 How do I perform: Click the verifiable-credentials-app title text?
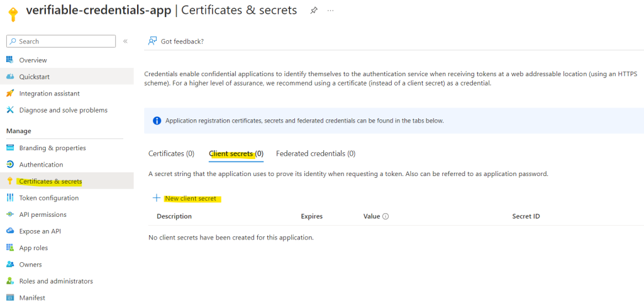(x=98, y=10)
